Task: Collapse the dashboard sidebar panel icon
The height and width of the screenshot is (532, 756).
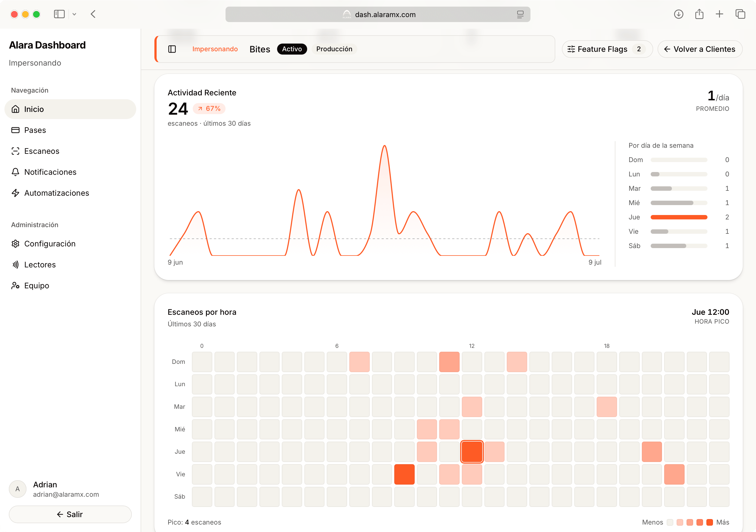Action: click(172, 49)
